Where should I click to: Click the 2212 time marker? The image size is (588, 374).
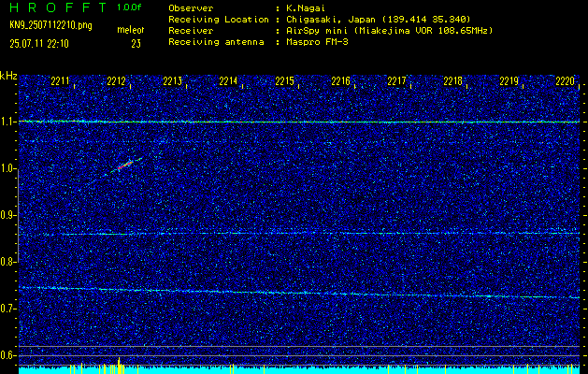116,81
